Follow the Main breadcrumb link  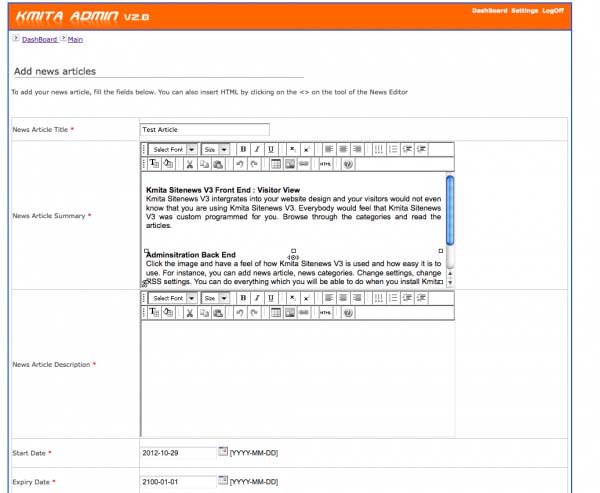(x=75, y=39)
